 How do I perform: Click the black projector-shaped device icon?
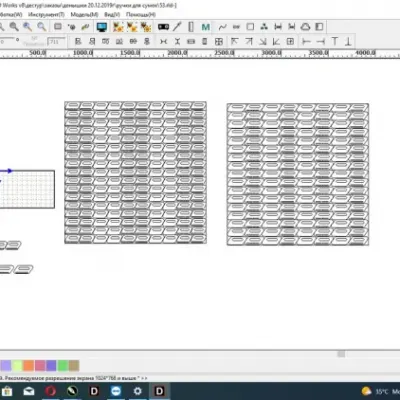163,27
